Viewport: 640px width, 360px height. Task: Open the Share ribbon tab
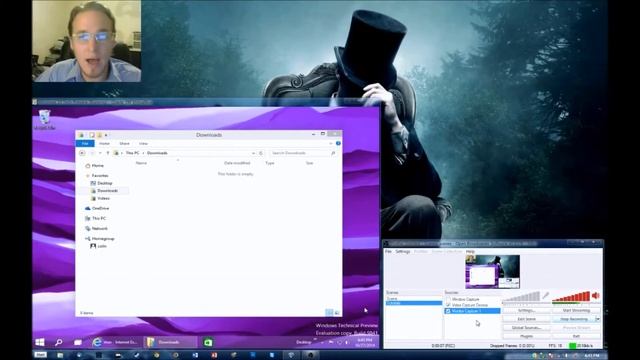pyautogui.click(x=124, y=144)
